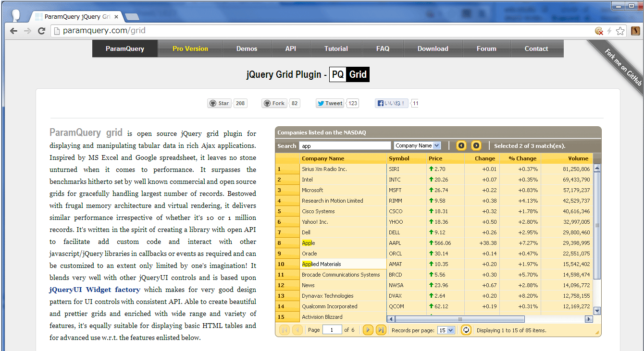Open the ParamQuery menu item
This screenshot has width=644, height=351.
[125, 48]
